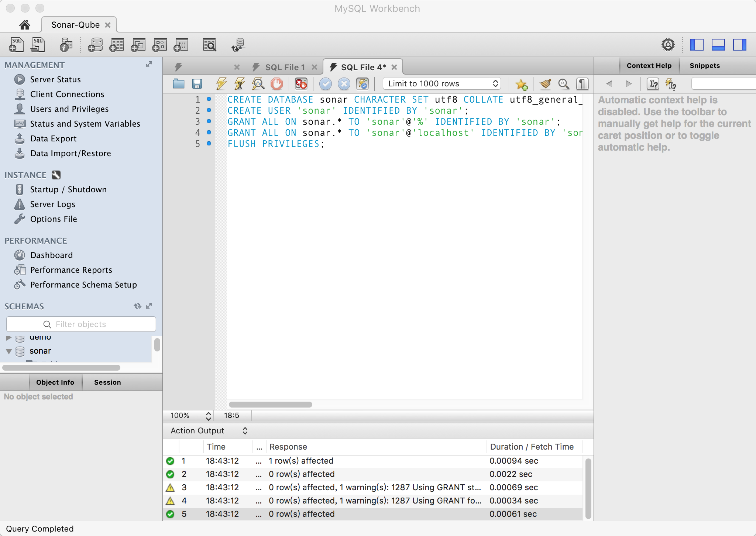Toggle the right sidebar panel visibility
Screen dimensions: 756x536
(x=739, y=45)
